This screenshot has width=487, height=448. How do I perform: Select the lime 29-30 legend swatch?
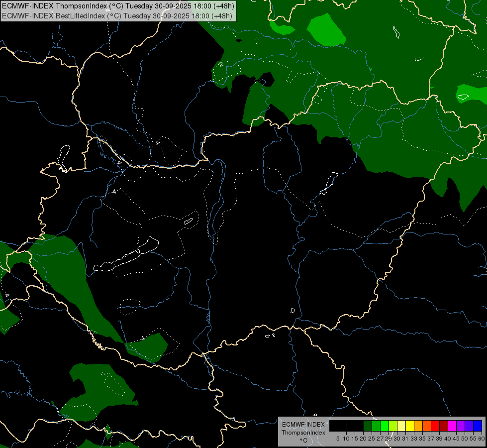[x=393, y=426]
